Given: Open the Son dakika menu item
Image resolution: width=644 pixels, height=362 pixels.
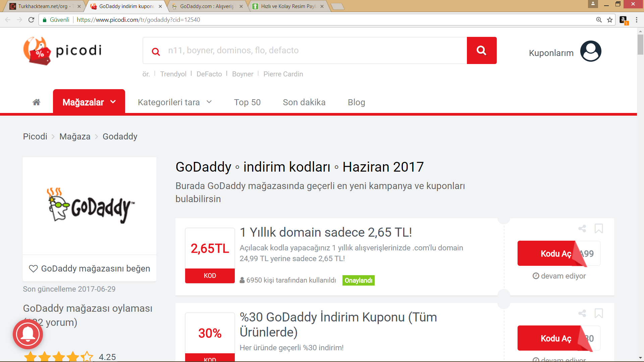Looking at the screenshot, I should point(304,102).
